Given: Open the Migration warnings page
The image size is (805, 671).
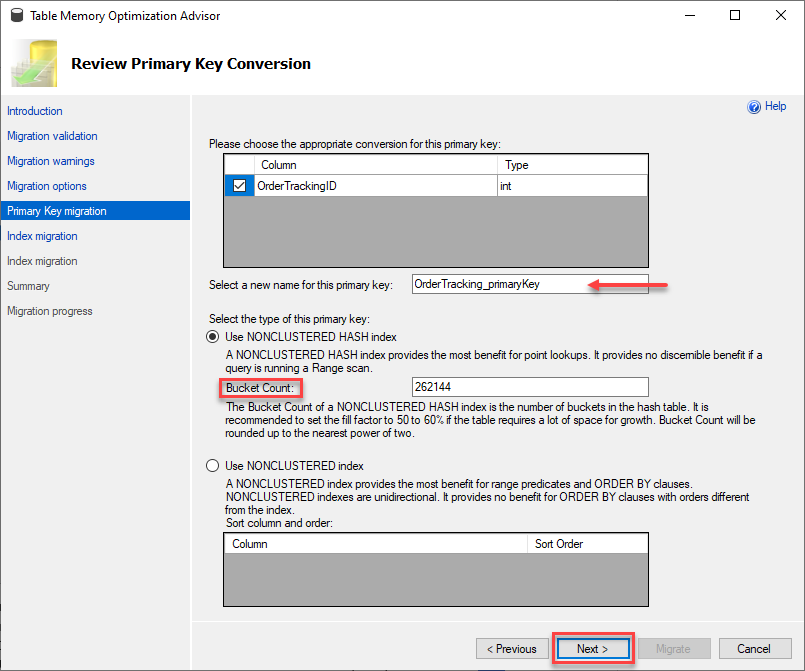Looking at the screenshot, I should point(51,161).
